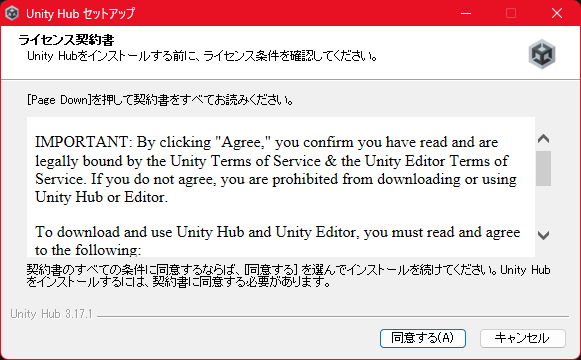The image size is (581, 360).
Task: Click the キャンセル cancel button
Action: click(523, 338)
